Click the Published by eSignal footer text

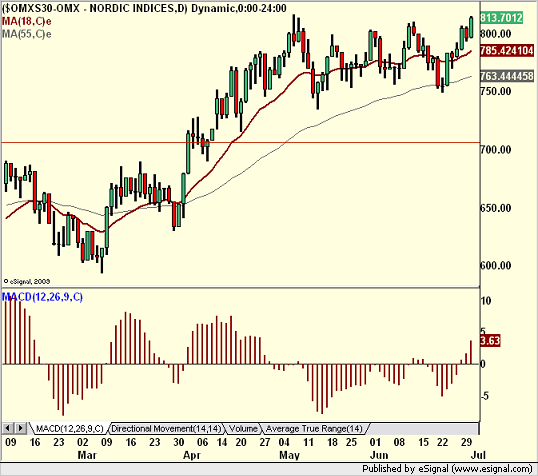pyautogui.click(x=447, y=469)
